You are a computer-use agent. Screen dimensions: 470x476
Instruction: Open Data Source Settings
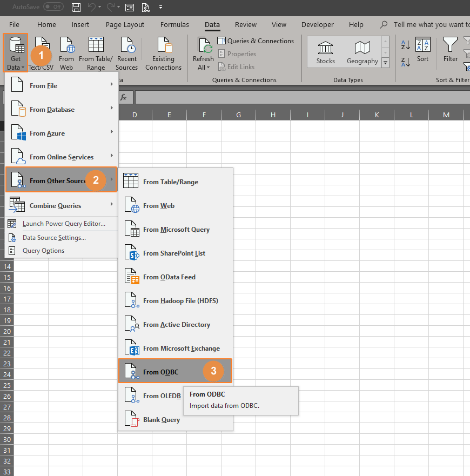(62, 237)
